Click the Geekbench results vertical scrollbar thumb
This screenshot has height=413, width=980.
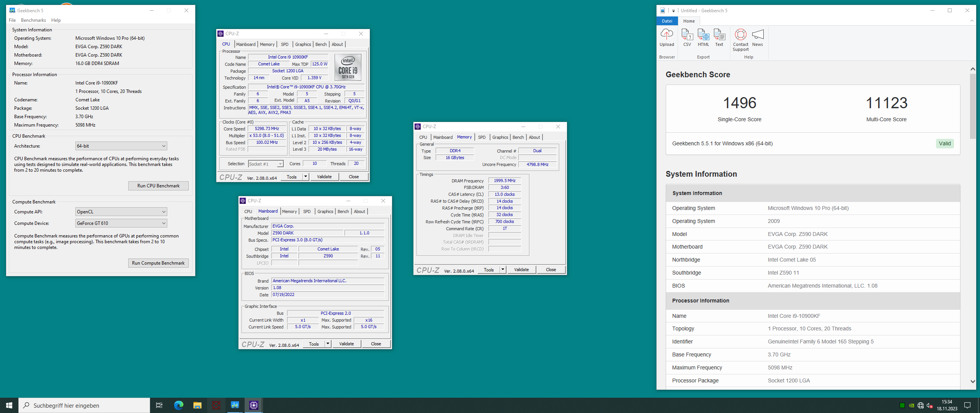pyautogui.click(x=973, y=106)
